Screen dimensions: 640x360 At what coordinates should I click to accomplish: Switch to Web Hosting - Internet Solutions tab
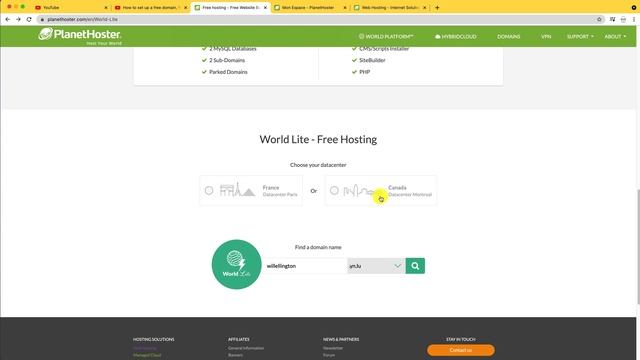tap(389, 7)
